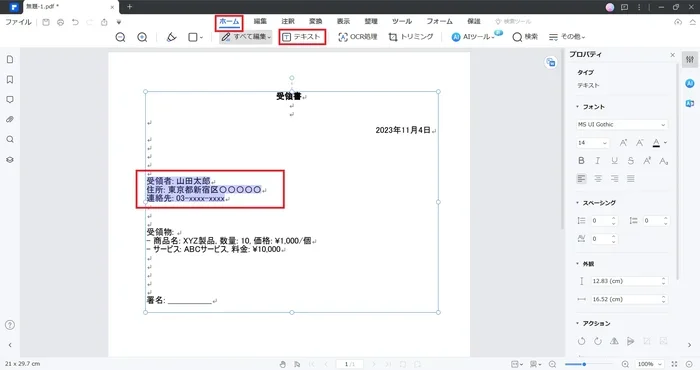
Task: Switch to the ホーム tab
Action: point(229,21)
